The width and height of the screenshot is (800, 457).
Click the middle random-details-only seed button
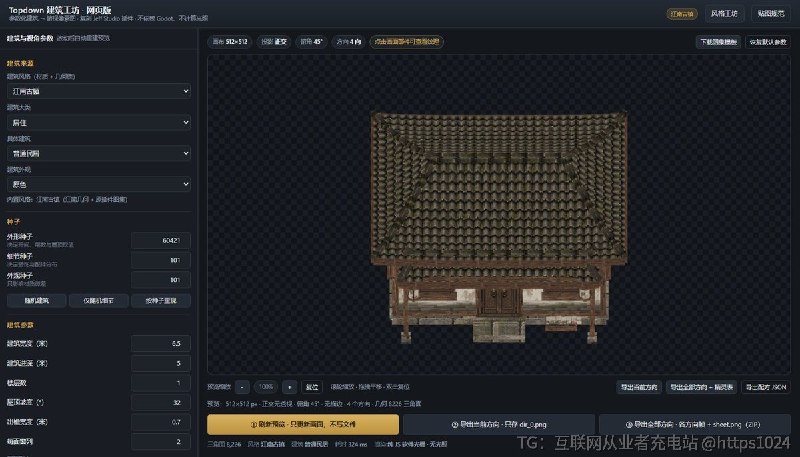(x=99, y=300)
